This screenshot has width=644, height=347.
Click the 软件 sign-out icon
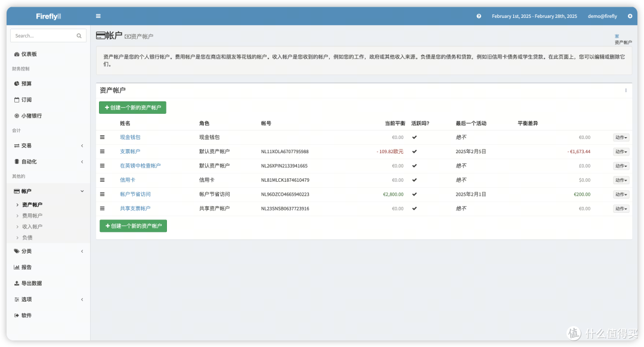tap(17, 315)
